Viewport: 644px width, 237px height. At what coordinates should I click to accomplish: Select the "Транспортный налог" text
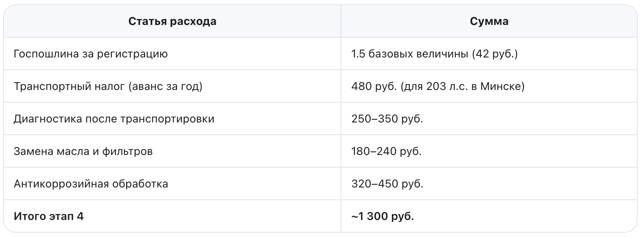point(69,86)
